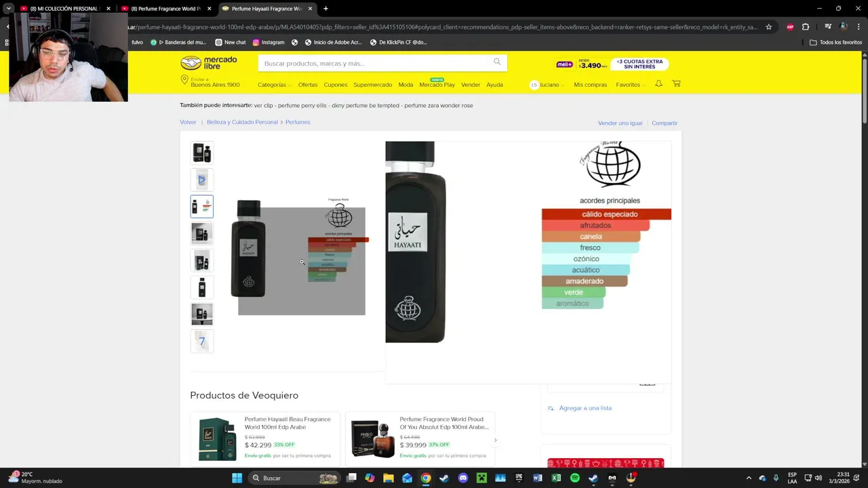Viewport: 868px width, 488px height.
Task: Click the search magnifier icon
Action: [497, 62]
